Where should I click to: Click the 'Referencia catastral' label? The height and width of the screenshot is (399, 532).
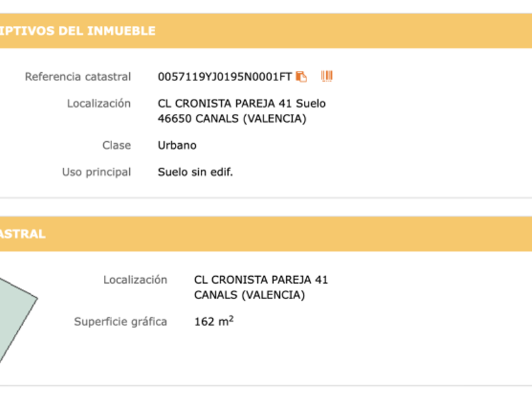pyautogui.click(x=78, y=77)
